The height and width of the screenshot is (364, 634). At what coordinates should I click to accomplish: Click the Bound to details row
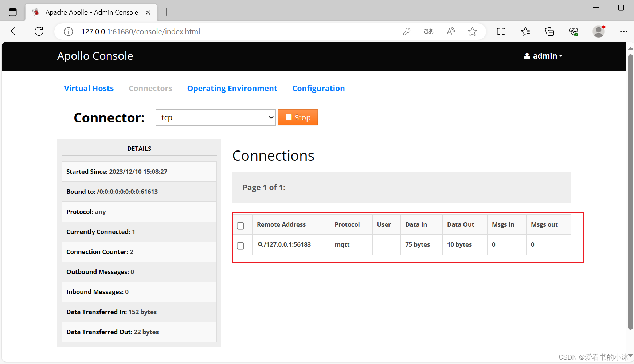(x=139, y=192)
